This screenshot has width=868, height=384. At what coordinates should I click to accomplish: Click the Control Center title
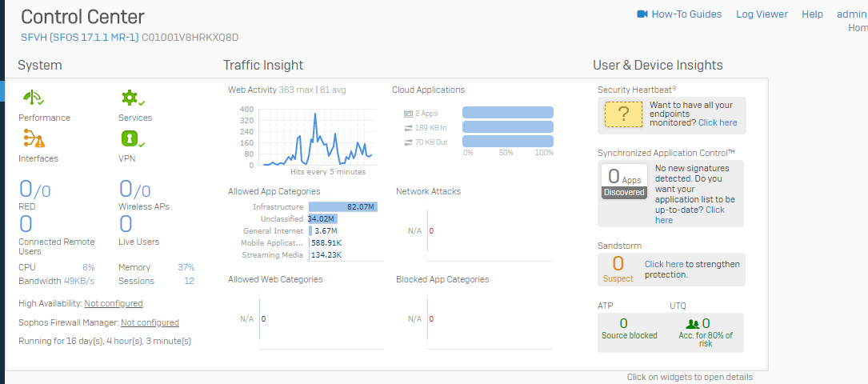pyautogui.click(x=82, y=17)
